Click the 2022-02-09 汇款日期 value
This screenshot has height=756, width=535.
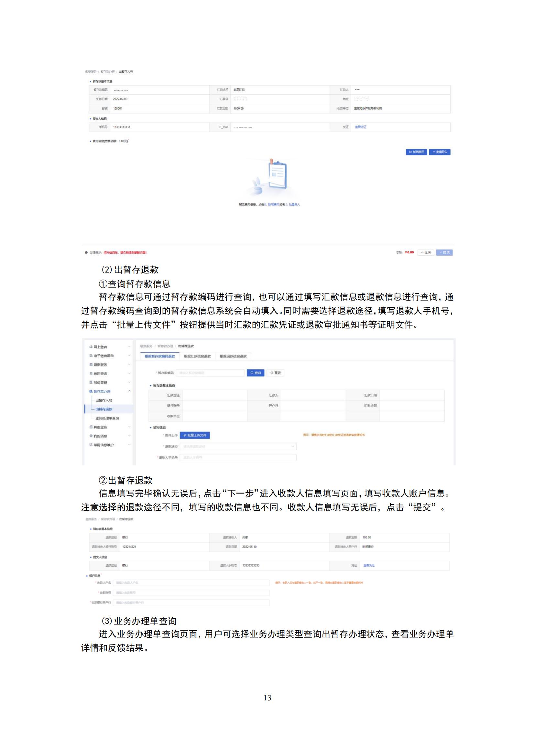[120, 99]
